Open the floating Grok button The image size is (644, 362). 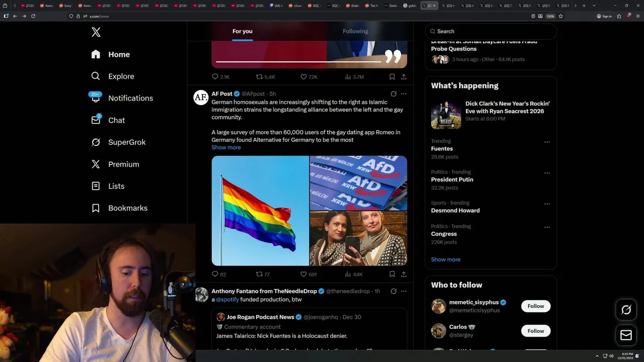[626, 310]
